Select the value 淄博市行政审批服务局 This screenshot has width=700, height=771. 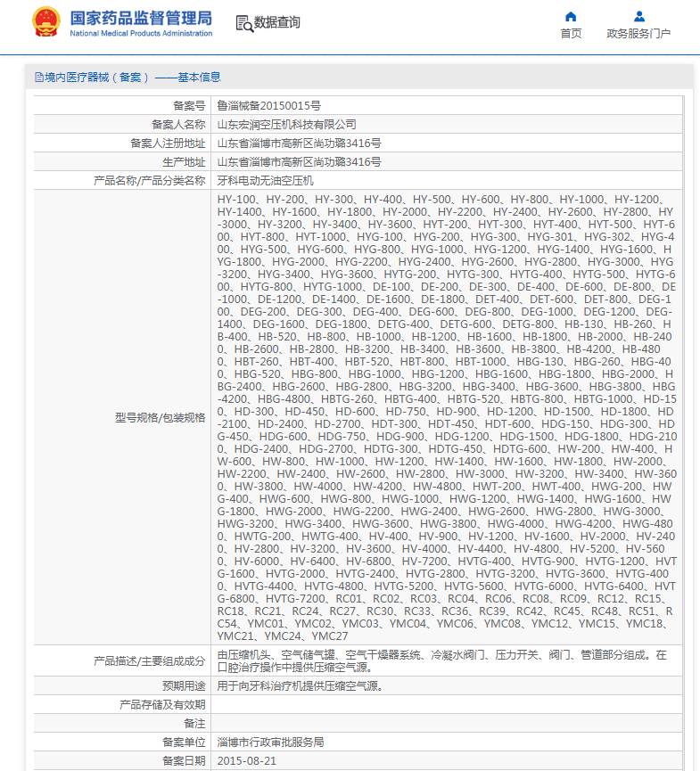[x=270, y=742]
